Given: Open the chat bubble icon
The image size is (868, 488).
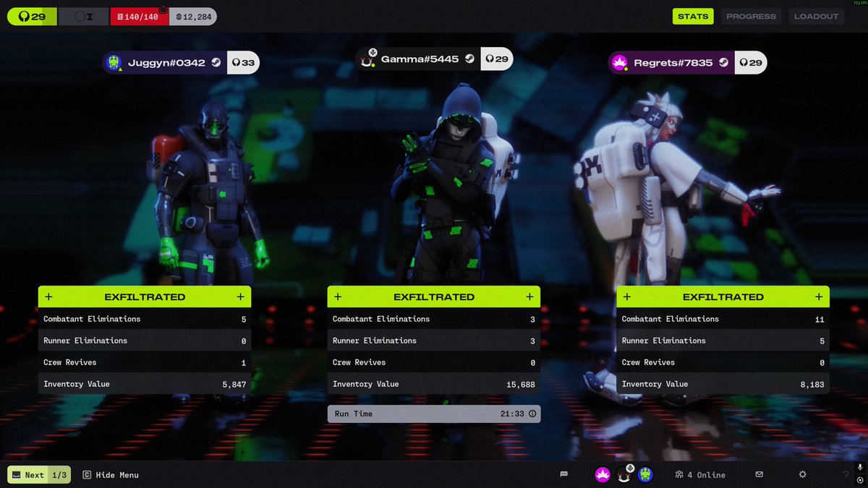Looking at the screenshot, I should click(564, 474).
